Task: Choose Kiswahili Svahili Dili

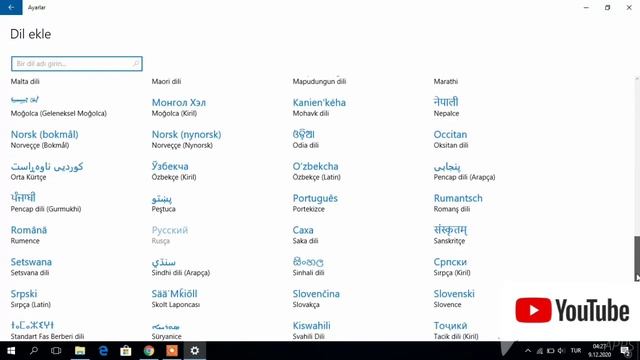Action: (x=311, y=330)
